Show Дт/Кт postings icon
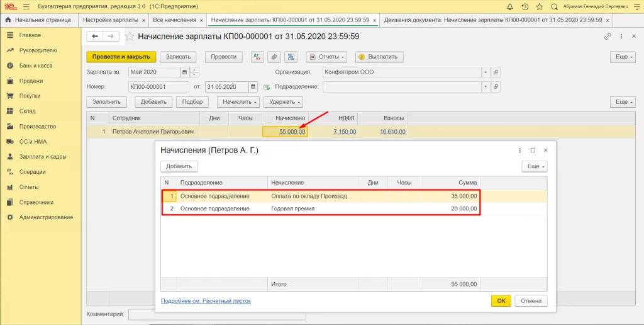This screenshot has height=325, width=644. click(x=257, y=57)
